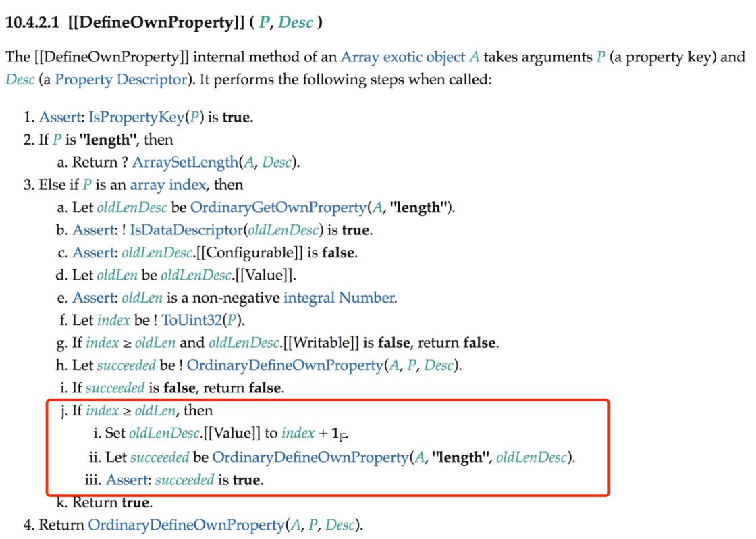Click the Desc parameter in the heading
This screenshot has height=539, width=756.
pyautogui.click(x=296, y=22)
